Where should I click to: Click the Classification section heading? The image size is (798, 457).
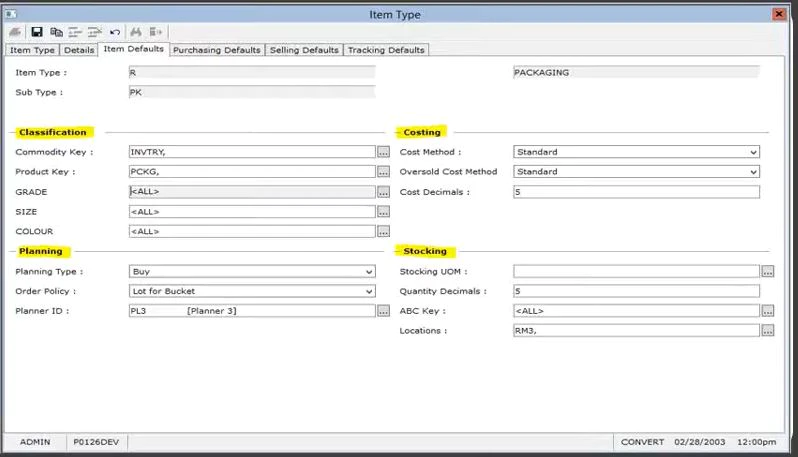coord(52,132)
